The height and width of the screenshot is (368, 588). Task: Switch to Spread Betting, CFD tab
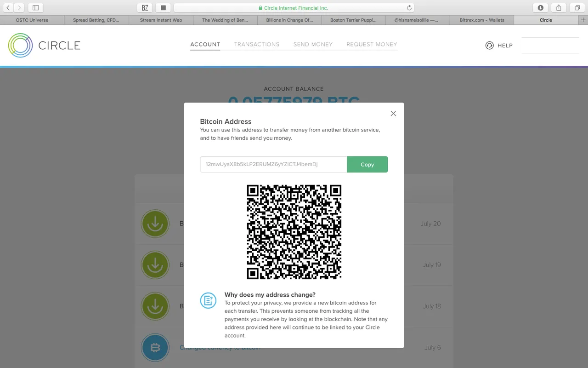click(96, 20)
